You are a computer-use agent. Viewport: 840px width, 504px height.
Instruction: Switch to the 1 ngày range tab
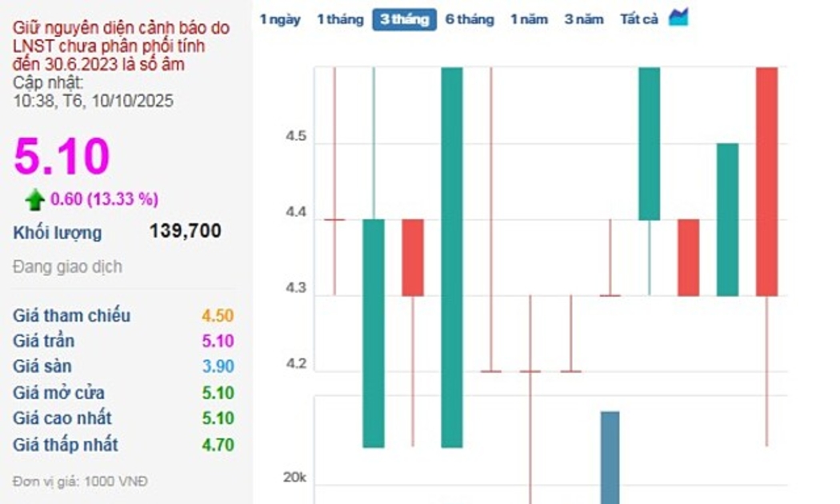280,19
